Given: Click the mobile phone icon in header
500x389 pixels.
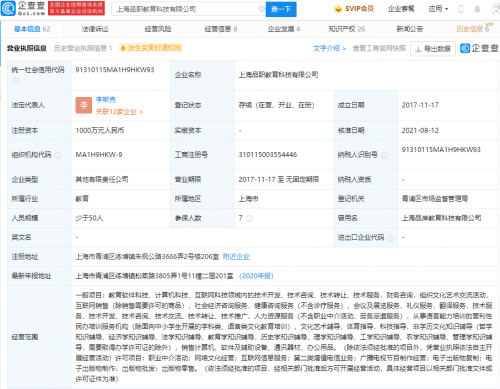Looking at the screenshot, I should pos(461,9).
